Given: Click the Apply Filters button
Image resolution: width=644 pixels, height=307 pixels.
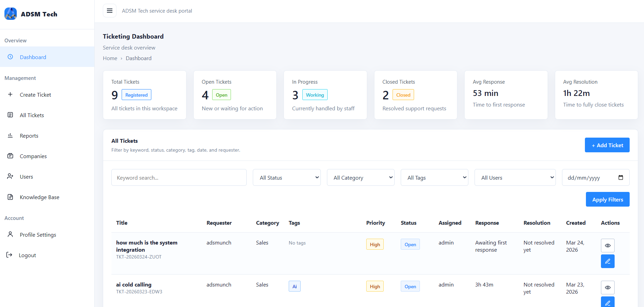Looking at the screenshot, I should [607, 199].
